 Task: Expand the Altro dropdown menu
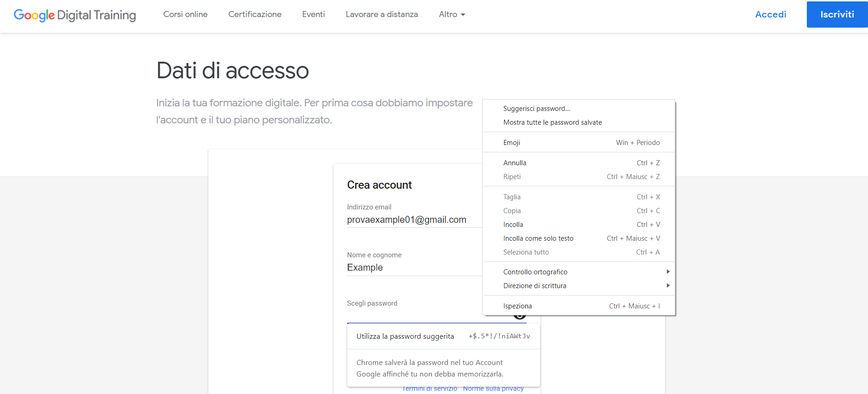[x=452, y=14]
